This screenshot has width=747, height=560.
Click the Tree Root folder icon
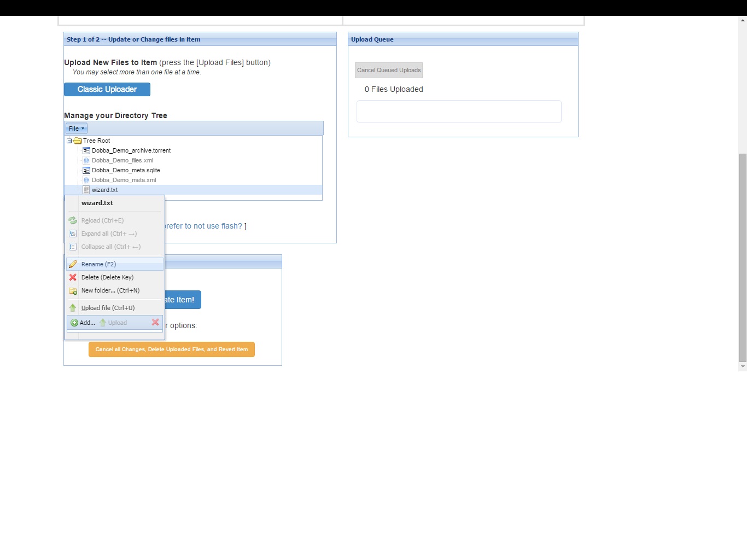(78, 141)
